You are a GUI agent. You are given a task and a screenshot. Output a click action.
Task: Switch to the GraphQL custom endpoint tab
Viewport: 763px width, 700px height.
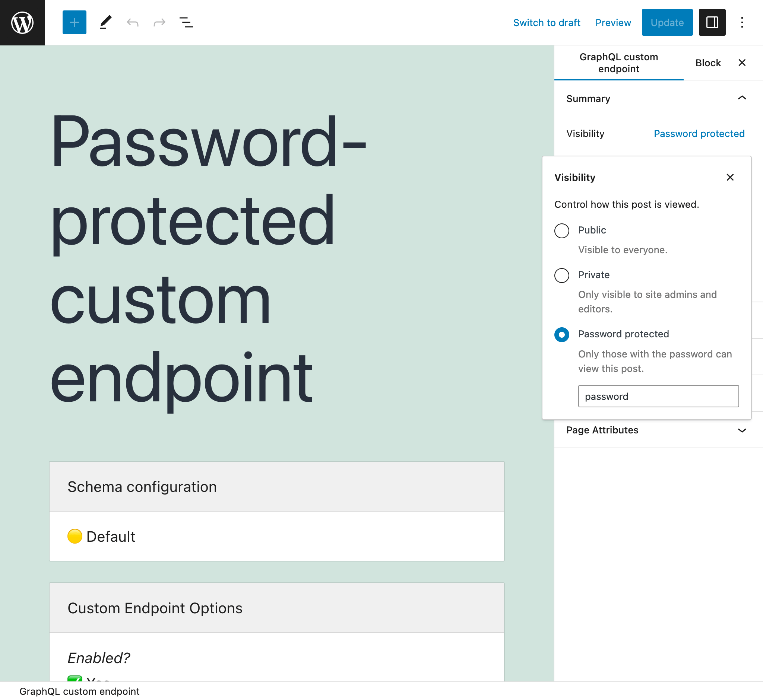(619, 63)
